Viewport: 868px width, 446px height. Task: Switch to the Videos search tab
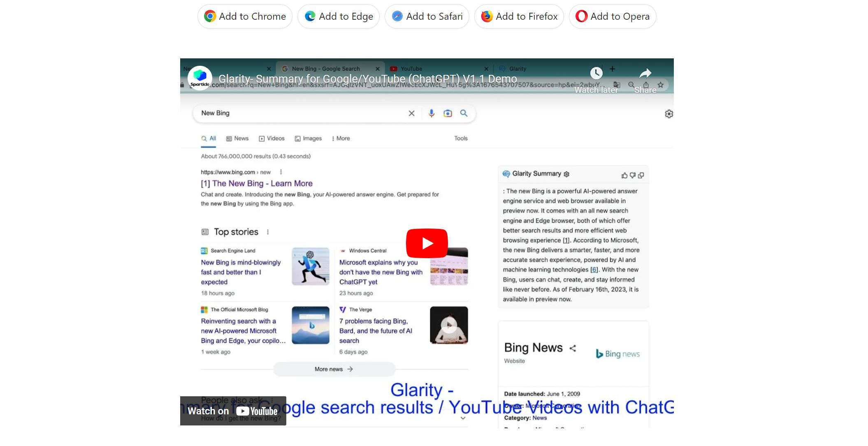coord(272,139)
